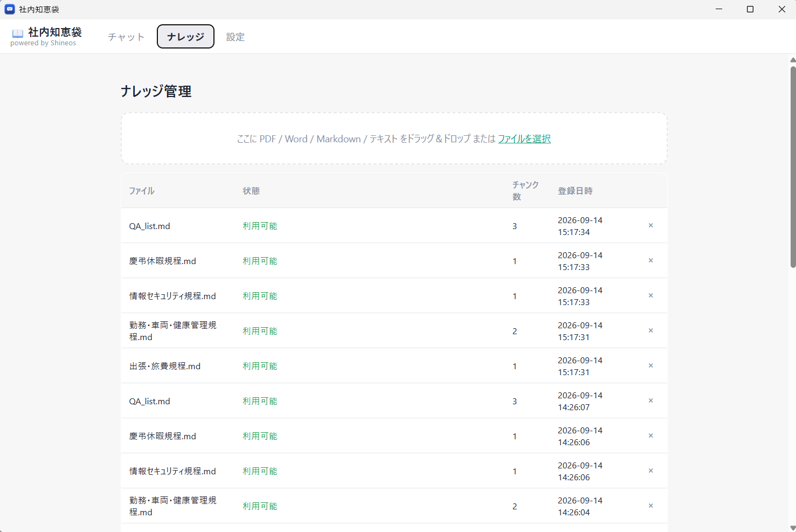Click timestamp 15:17:33 of 慶弔休暇規程.md
This screenshot has height=532, width=796.
(x=580, y=261)
